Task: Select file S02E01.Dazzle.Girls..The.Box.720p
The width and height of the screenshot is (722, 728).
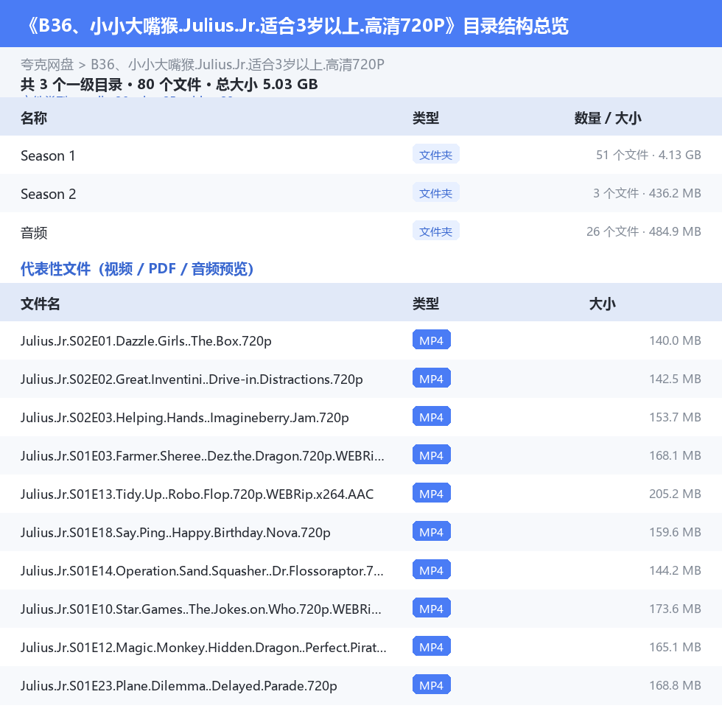Action: pos(146,341)
